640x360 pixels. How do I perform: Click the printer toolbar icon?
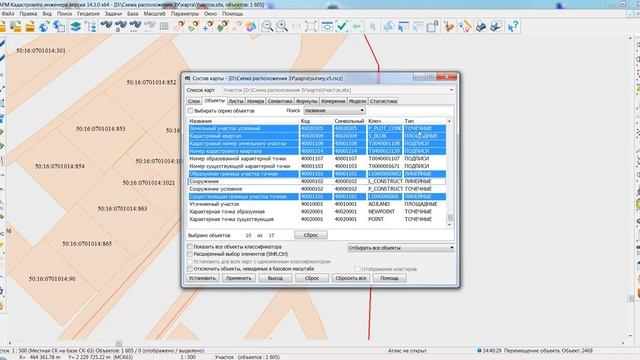click(x=481, y=27)
